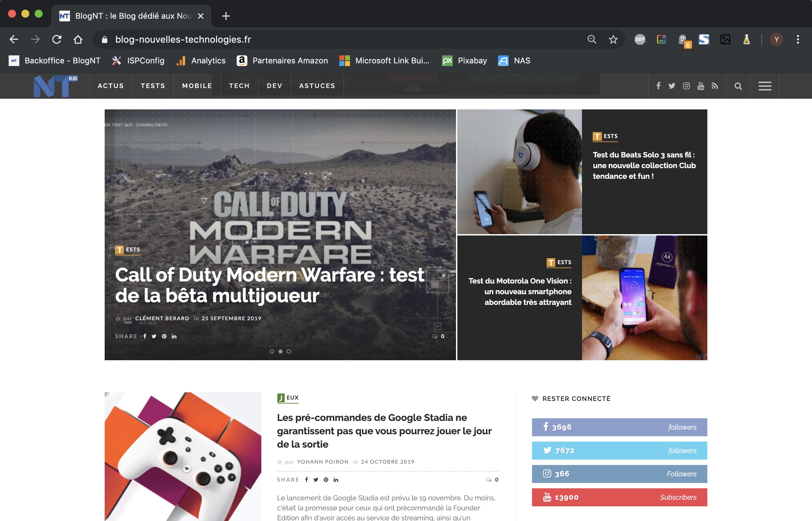Open the site search magnifier icon
The image size is (812, 521).
[x=738, y=86]
